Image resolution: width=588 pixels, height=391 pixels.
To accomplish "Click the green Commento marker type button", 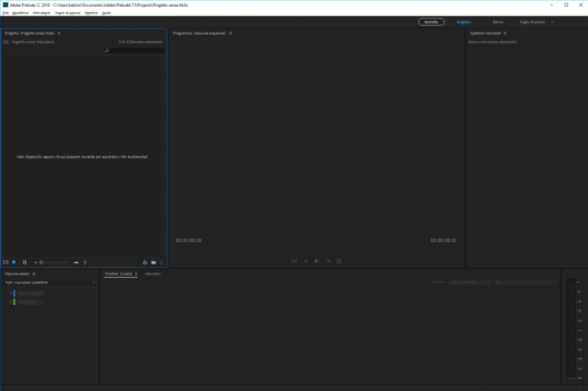I will click(x=31, y=302).
